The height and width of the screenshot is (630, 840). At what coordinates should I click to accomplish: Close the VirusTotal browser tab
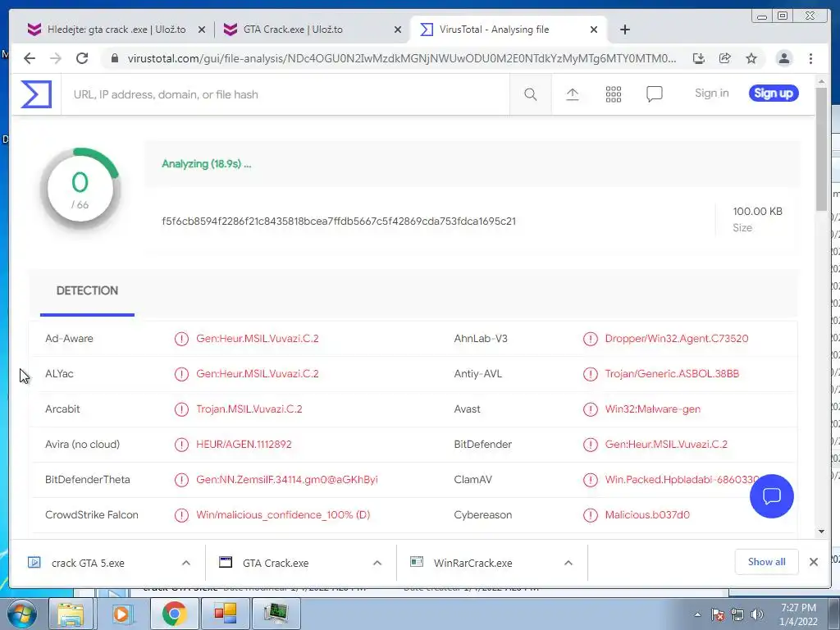click(594, 30)
